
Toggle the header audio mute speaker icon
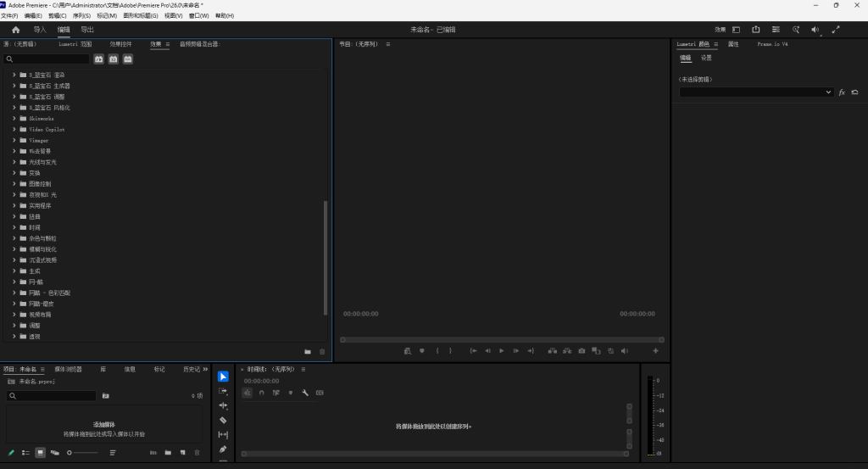(x=815, y=30)
